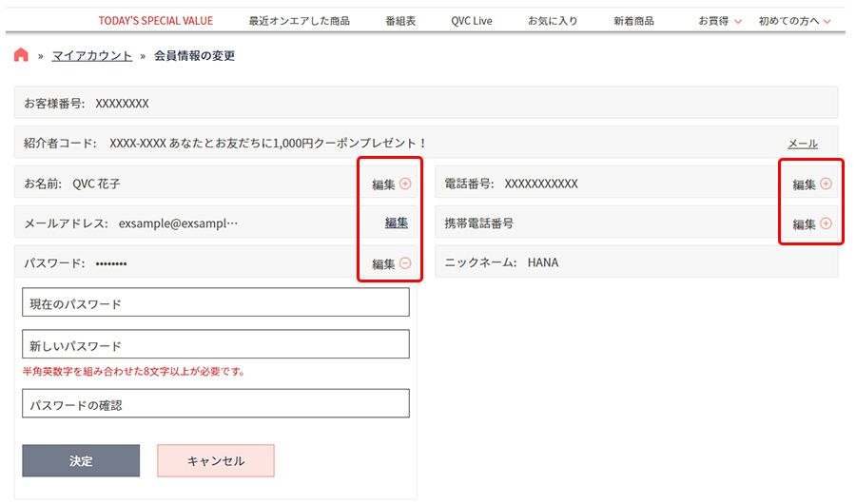
Task: Expand name edit with plus icon
Action: pos(405,184)
